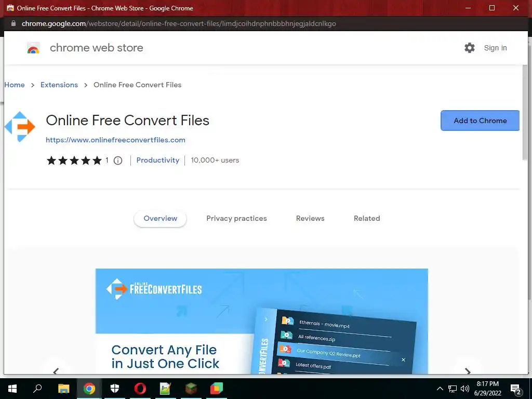Click the '10,000+ users' text
Viewport: 532px width, 399px height.
pyautogui.click(x=215, y=160)
